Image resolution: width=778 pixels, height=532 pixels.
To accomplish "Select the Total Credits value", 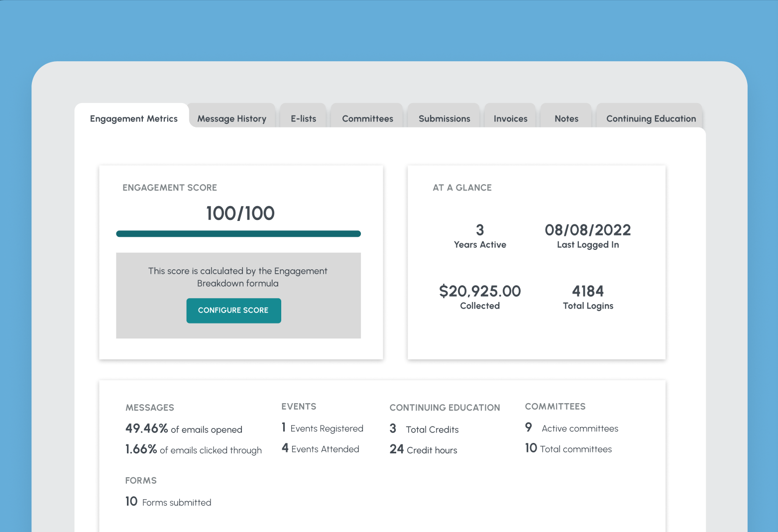I will click(x=393, y=428).
